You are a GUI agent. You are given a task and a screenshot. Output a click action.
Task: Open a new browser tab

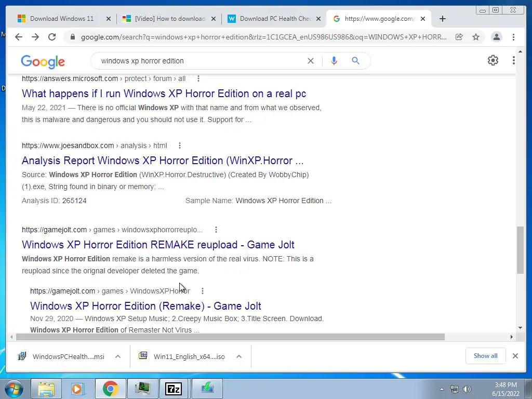tap(443, 19)
